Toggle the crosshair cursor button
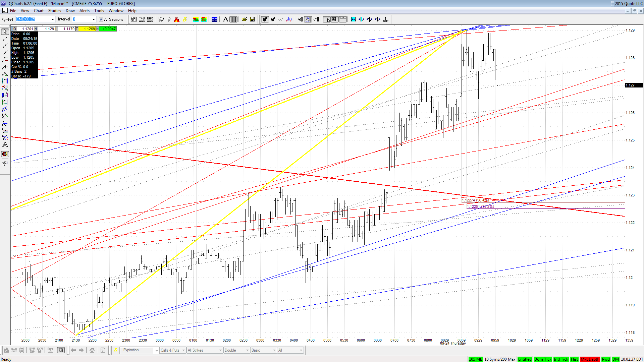Screen dimensions: 644x362 pyautogui.click(x=326, y=19)
